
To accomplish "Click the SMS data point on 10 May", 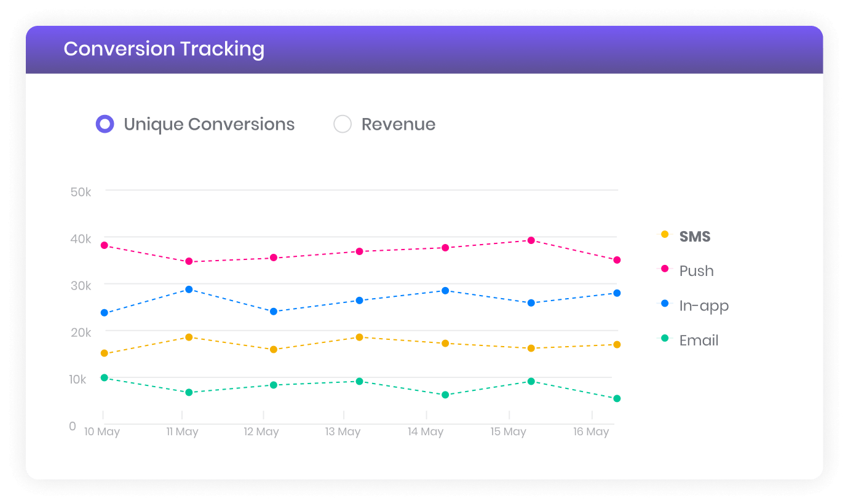I will click(x=105, y=353).
